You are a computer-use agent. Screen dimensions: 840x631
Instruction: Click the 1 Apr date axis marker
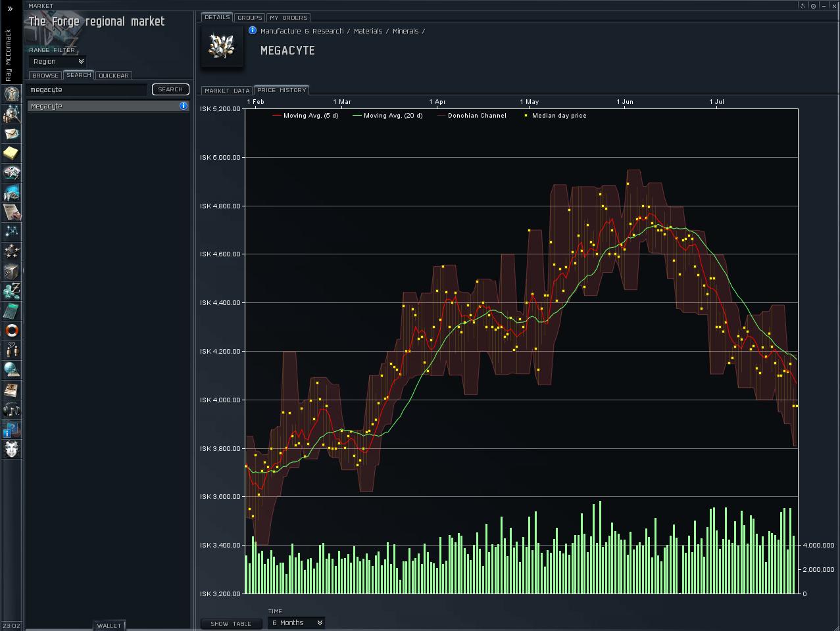click(x=437, y=102)
